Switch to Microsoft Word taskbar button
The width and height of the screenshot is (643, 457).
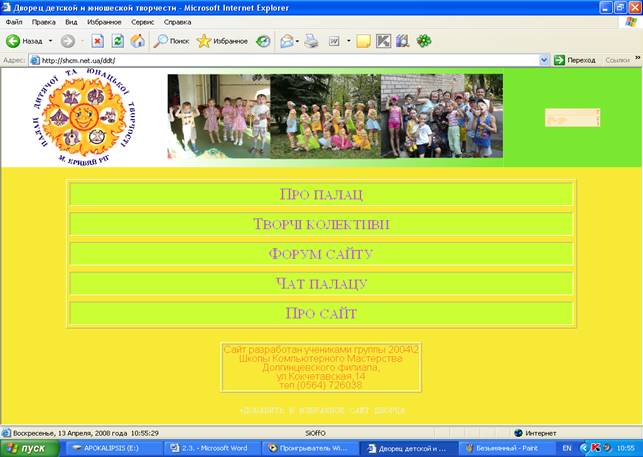209,448
